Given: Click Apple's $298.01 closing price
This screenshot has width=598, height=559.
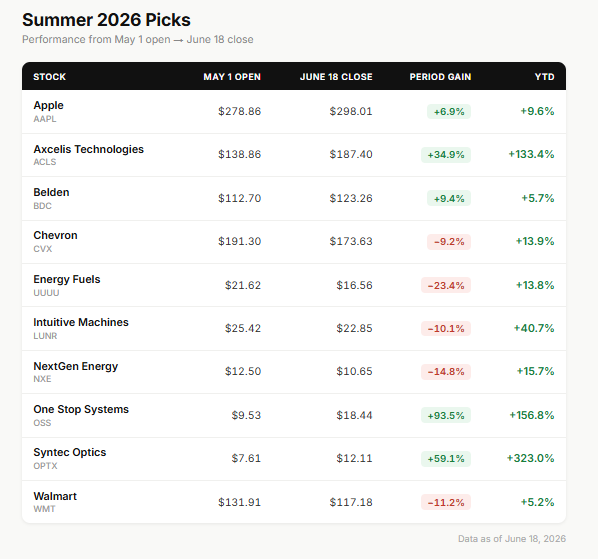Looking at the screenshot, I should point(351,111).
